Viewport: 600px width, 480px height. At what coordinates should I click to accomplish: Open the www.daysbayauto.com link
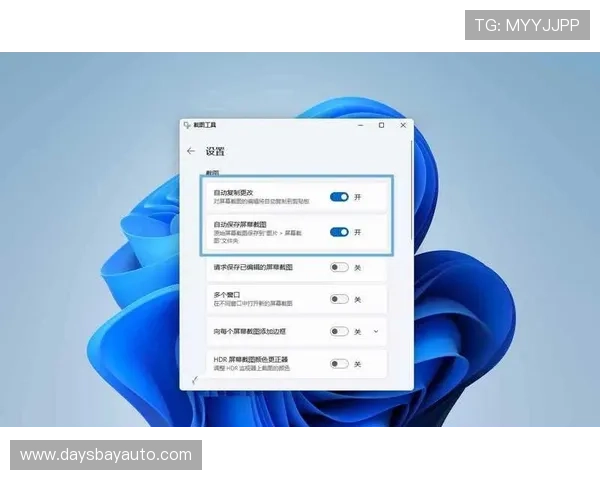(106, 455)
